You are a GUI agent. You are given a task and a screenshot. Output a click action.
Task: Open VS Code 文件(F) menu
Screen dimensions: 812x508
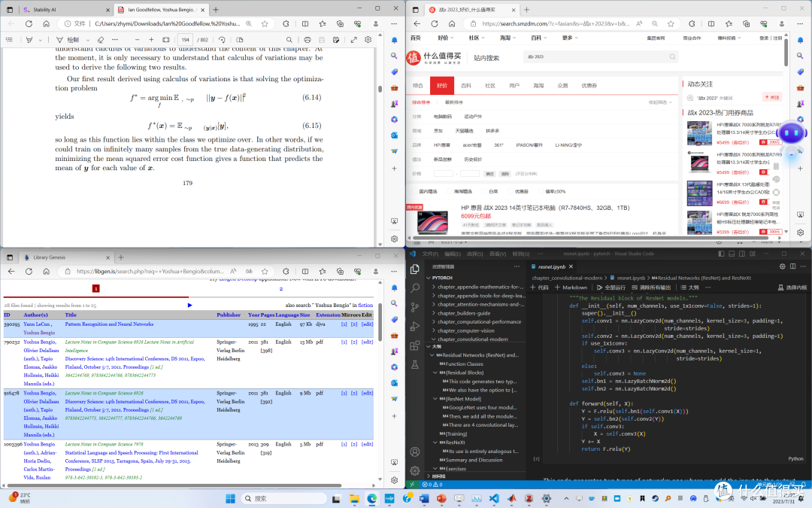pos(430,254)
